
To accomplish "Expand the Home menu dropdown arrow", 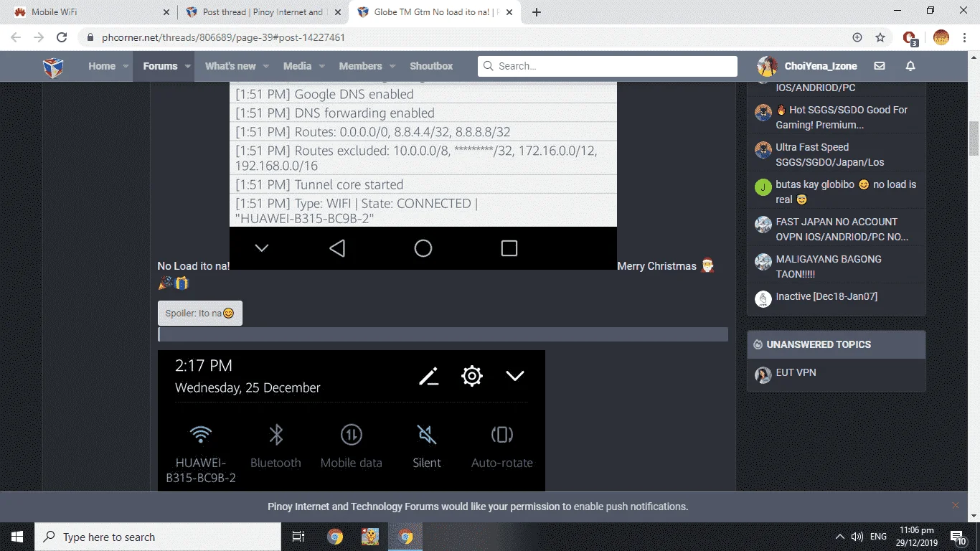I will coord(126,66).
